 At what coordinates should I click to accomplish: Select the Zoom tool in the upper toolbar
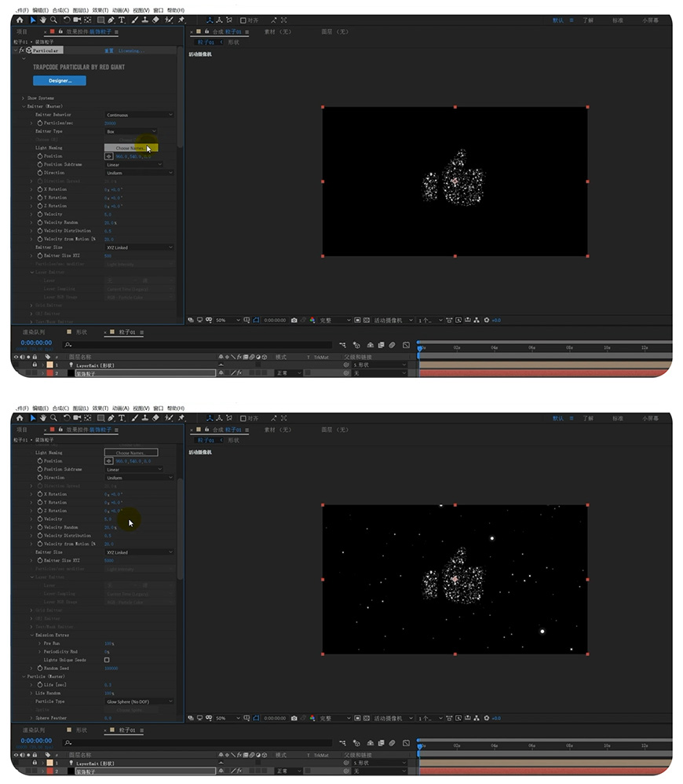(53, 20)
